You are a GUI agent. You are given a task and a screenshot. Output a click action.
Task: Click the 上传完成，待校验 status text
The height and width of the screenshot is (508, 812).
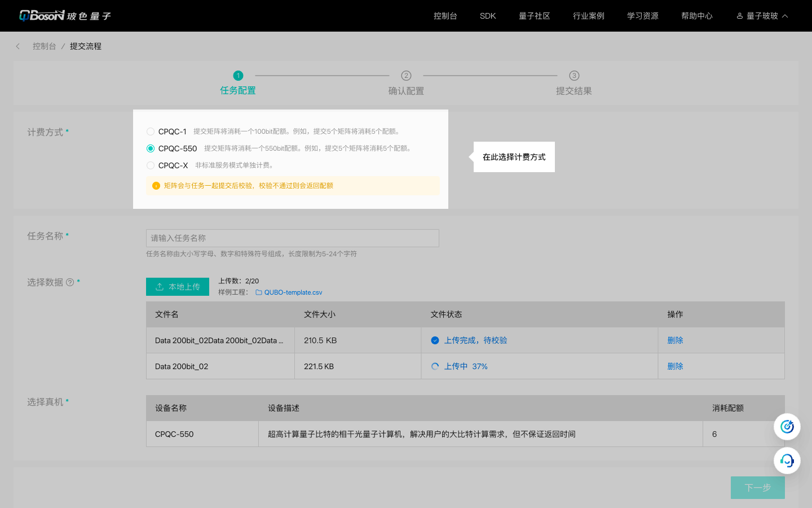[476, 340]
